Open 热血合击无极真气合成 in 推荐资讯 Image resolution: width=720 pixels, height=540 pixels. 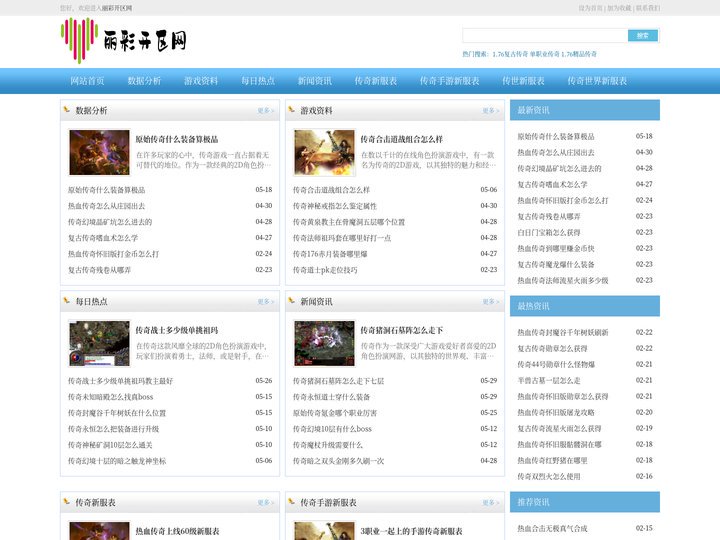[x=552, y=529]
